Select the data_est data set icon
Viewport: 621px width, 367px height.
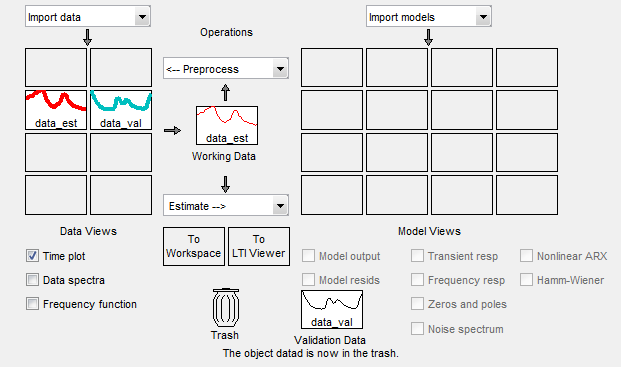pos(56,110)
